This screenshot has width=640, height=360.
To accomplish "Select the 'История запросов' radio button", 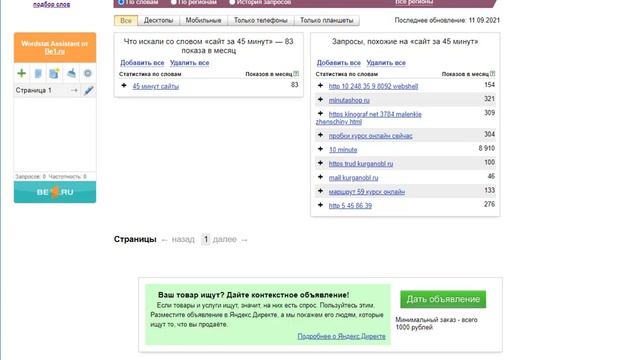I will 232,2.
